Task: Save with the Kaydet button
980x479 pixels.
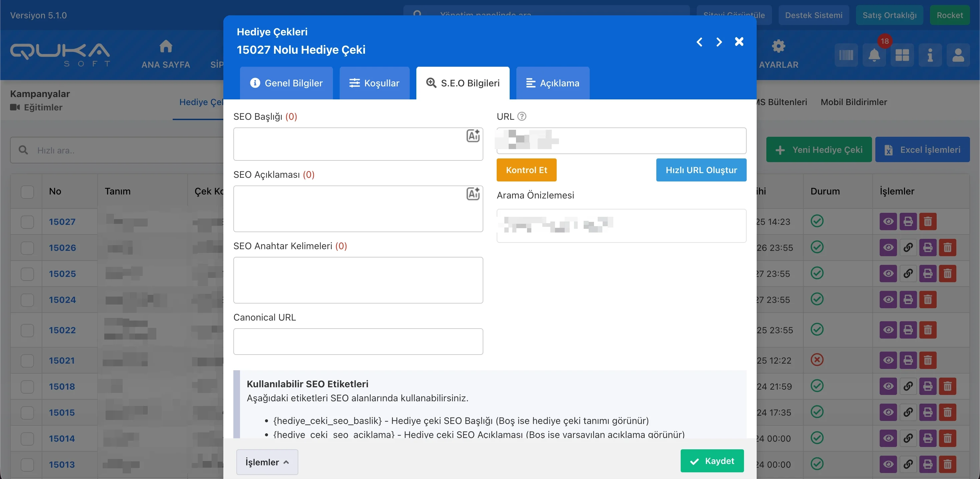Action: (712, 461)
